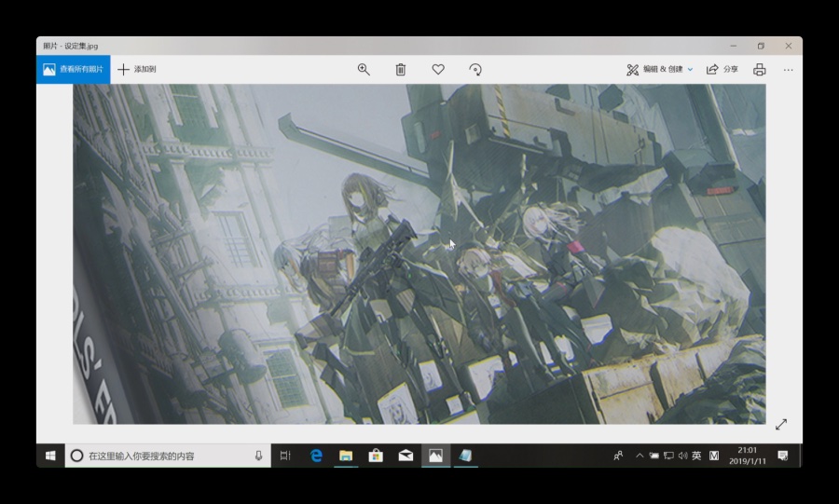The height and width of the screenshot is (504, 839).
Task: Open the network status icon
Action: (x=668, y=456)
